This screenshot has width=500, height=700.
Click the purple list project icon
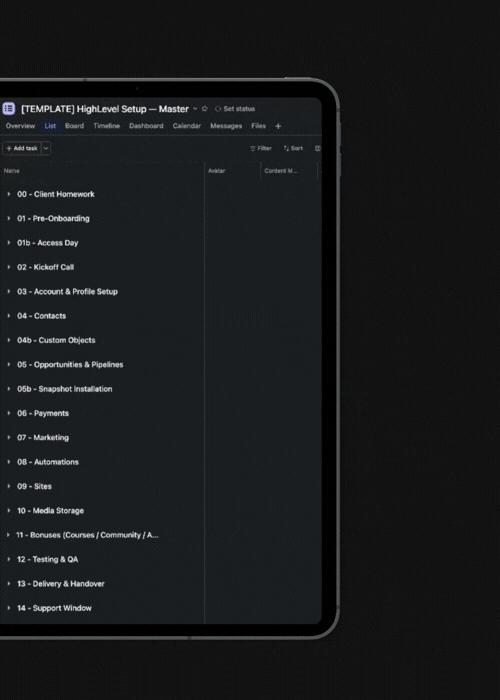(x=8, y=108)
